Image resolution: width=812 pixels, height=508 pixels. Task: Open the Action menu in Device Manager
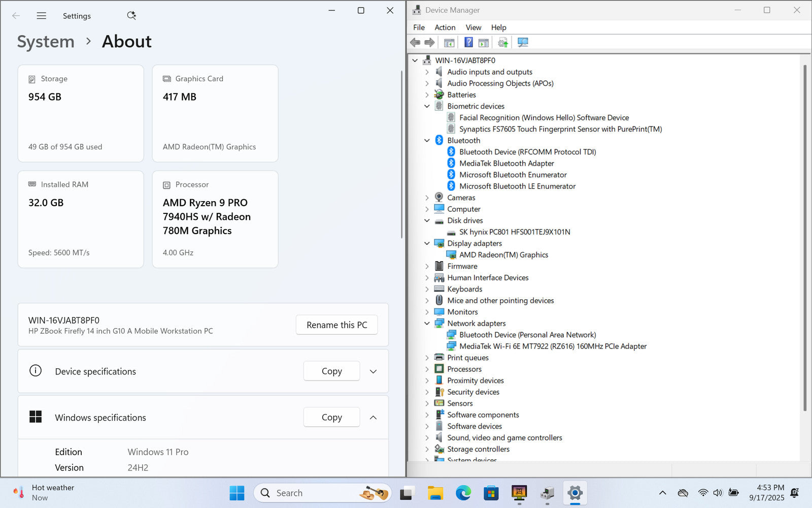coord(445,27)
